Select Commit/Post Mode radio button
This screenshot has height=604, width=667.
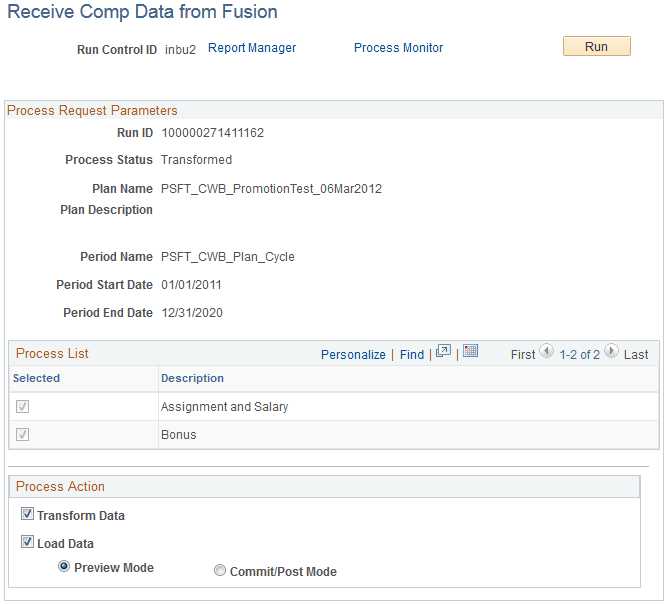point(219,570)
